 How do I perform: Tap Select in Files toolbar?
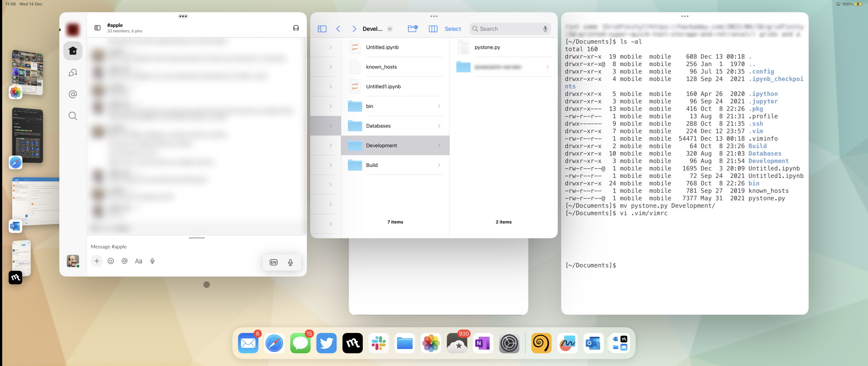(x=453, y=29)
